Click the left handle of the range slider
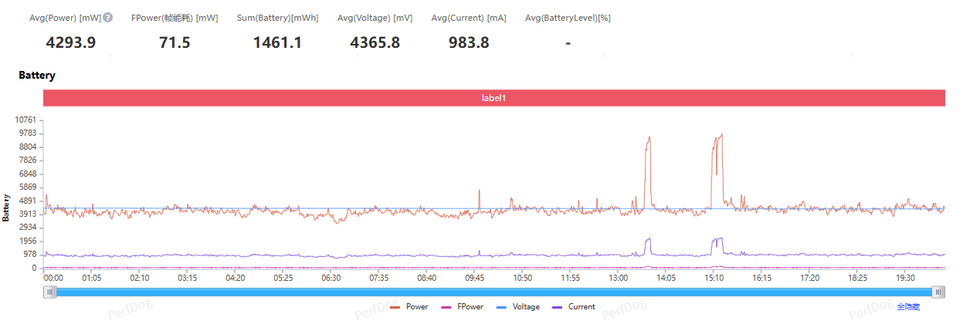The height and width of the screenshot is (324, 980). click(50, 292)
